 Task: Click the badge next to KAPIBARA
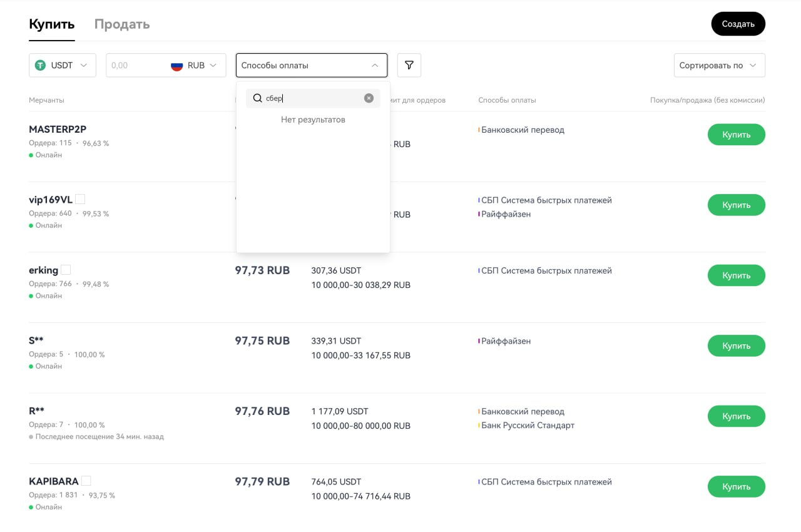[86, 481]
